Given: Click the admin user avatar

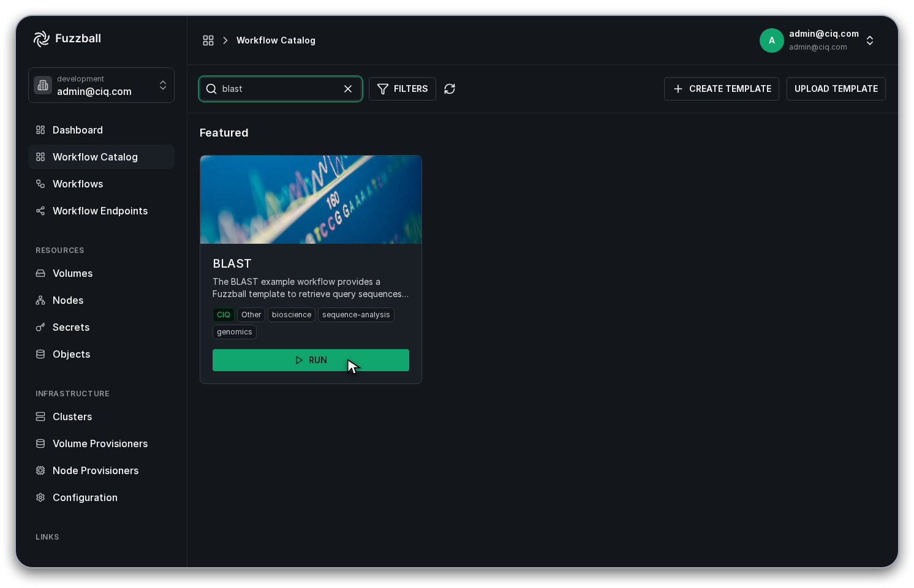Looking at the screenshot, I should [772, 40].
